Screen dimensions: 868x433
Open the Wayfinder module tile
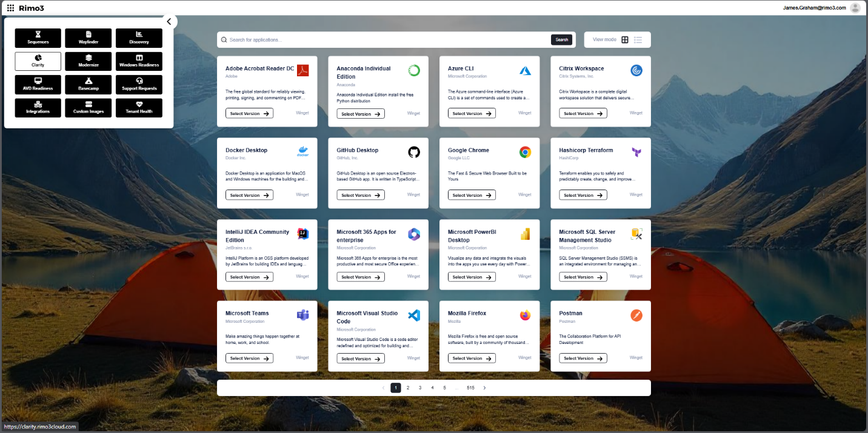tap(88, 38)
